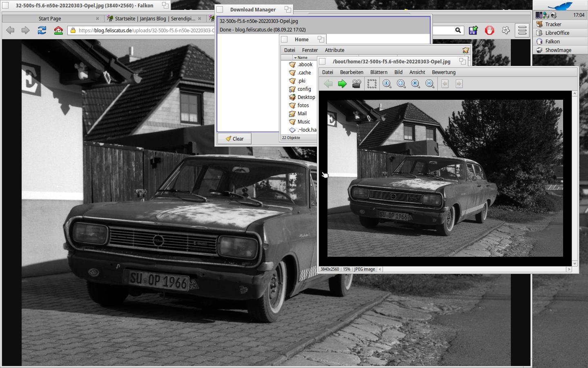The height and width of the screenshot is (368, 588).
Task: Start slideshow with the projector icon
Action: click(356, 84)
